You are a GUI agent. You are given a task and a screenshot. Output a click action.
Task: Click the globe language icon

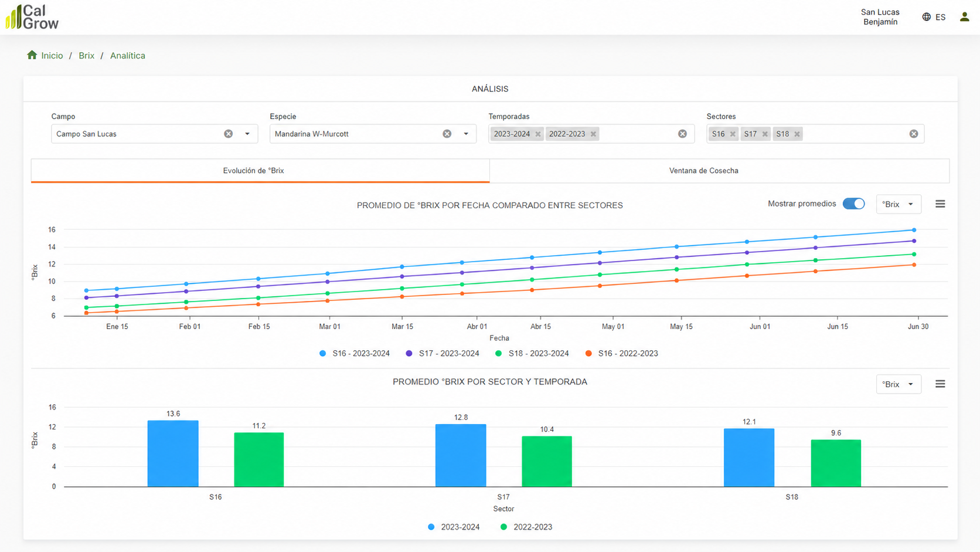[926, 17]
